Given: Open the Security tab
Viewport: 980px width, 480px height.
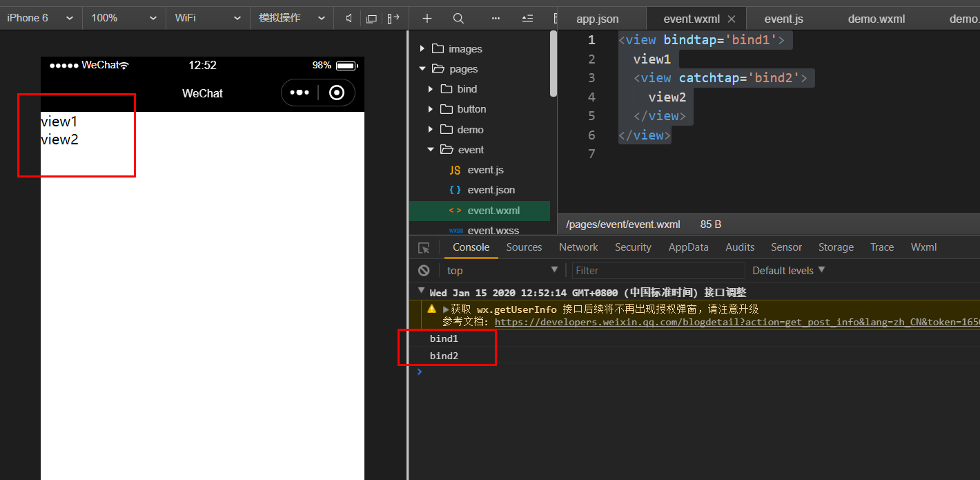Looking at the screenshot, I should point(633,247).
